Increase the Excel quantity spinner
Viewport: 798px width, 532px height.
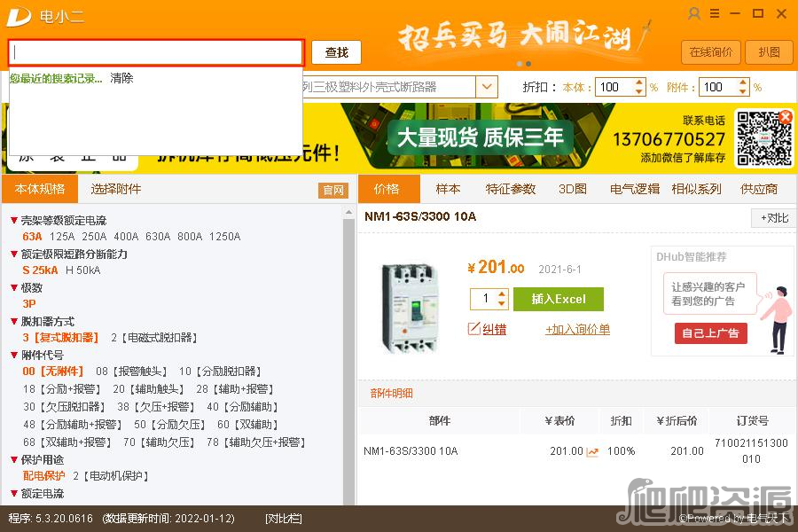[x=502, y=294]
